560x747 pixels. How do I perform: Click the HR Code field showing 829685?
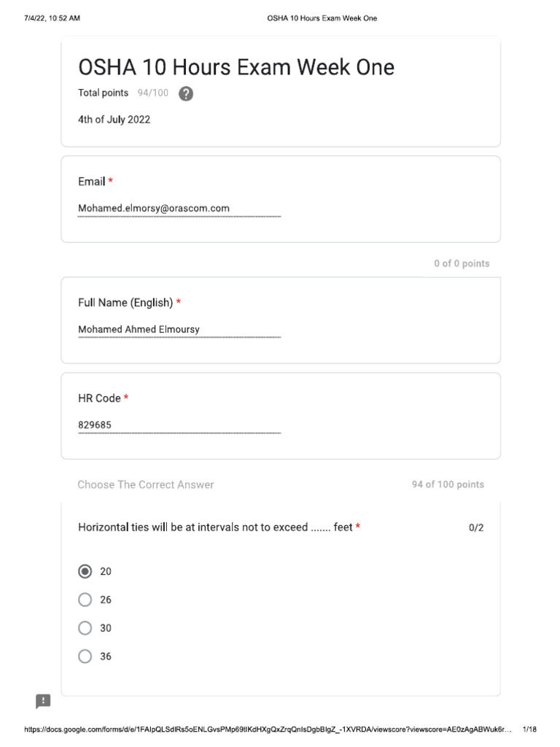pyautogui.click(x=179, y=425)
